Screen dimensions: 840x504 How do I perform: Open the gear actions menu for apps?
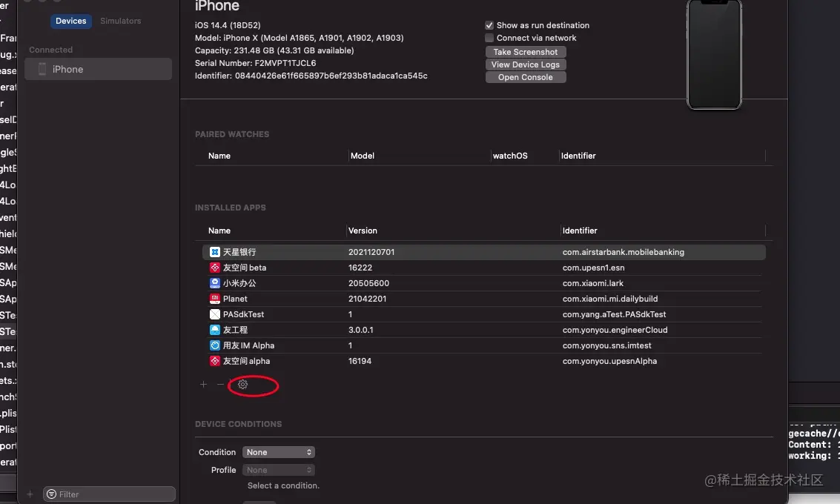[242, 384]
